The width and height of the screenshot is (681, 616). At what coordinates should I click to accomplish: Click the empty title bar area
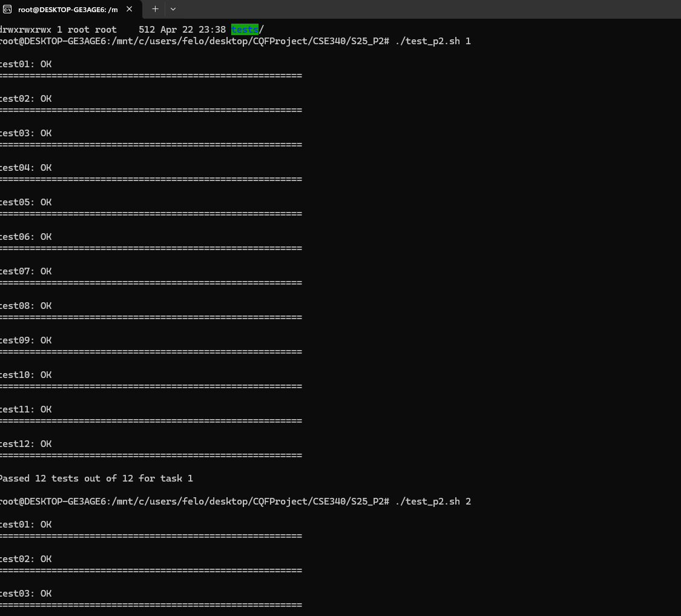(x=424, y=9)
